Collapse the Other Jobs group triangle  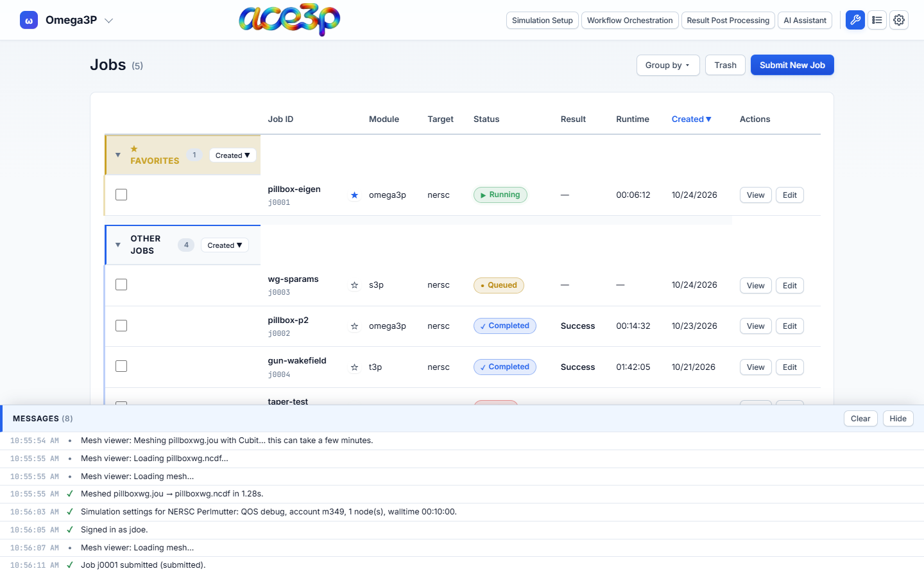click(118, 245)
